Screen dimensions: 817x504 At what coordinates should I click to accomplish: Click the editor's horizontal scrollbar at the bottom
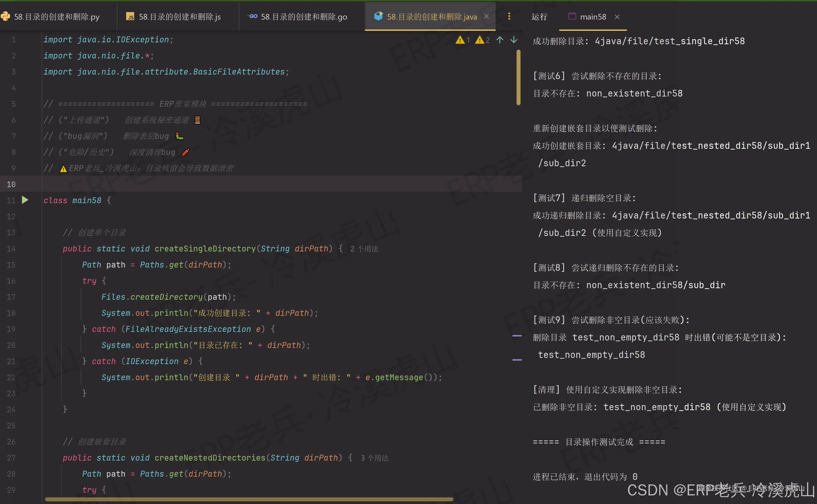tap(248, 499)
